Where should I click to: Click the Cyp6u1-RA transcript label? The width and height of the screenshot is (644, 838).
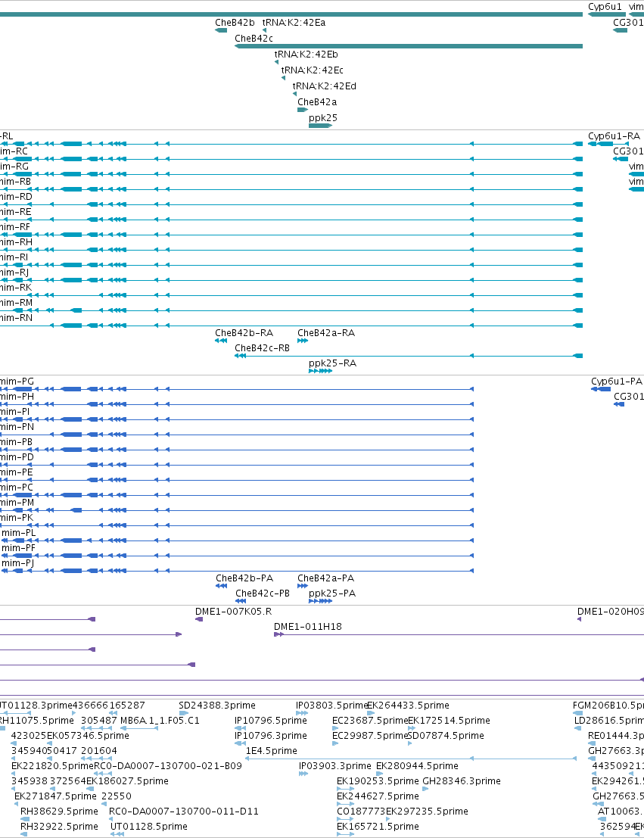coord(614,136)
